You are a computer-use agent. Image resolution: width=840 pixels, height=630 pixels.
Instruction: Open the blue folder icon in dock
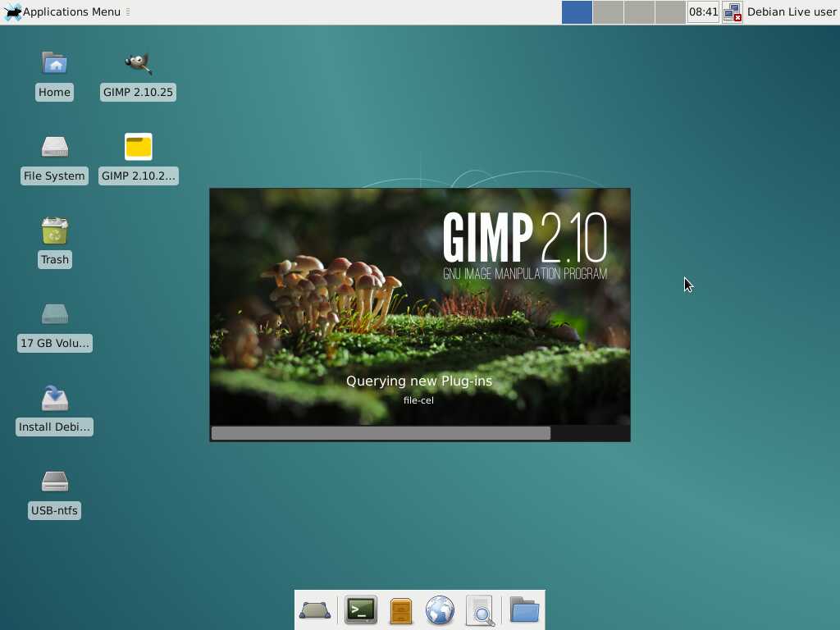click(x=524, y=609)
